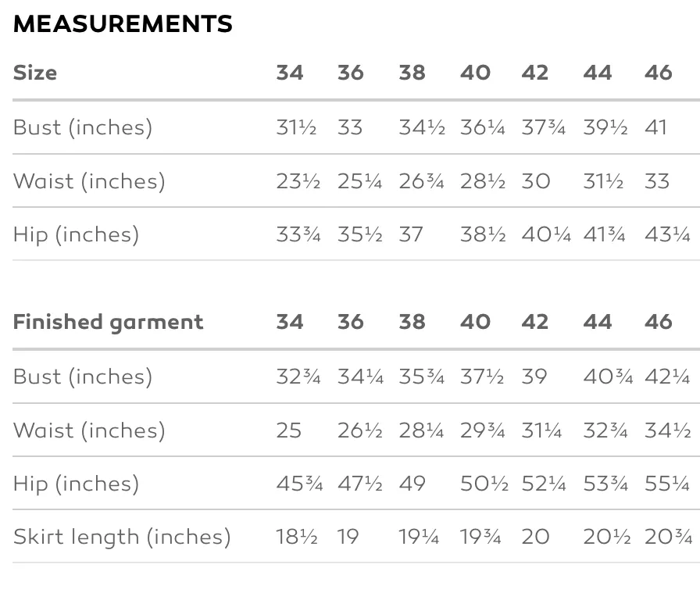Select finished hip value 55¼ for size 46

[667, 484]
